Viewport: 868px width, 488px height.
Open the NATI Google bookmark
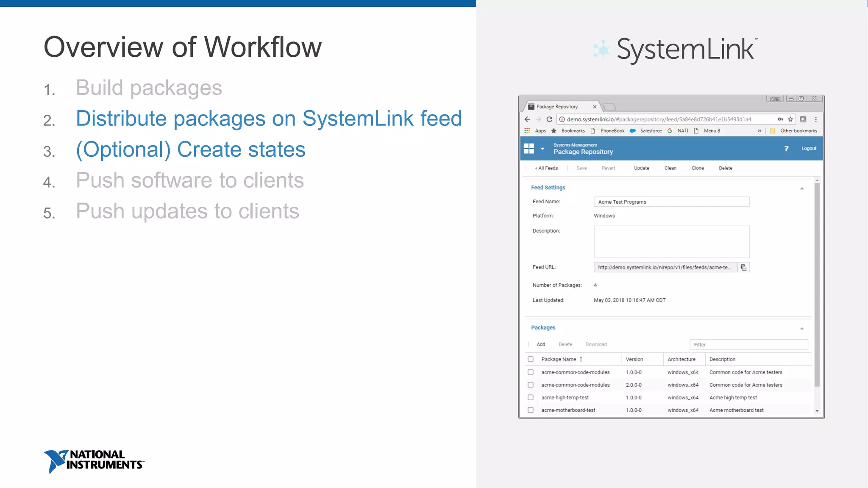[678, 130]
